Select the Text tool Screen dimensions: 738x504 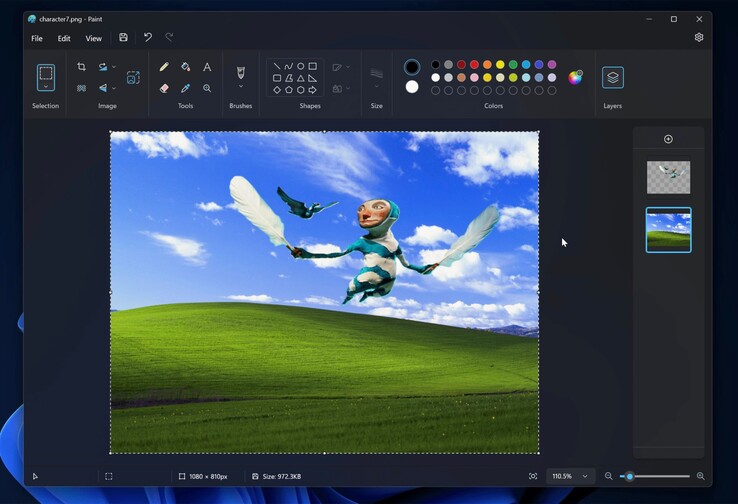[x=207, y=67]
